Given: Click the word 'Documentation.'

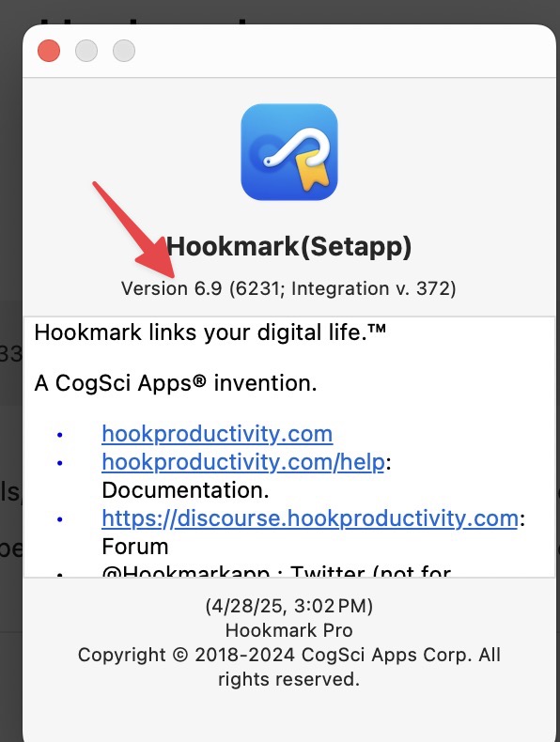Looking at the screenshot, I should pyautogui.click(x=185, y=490).
